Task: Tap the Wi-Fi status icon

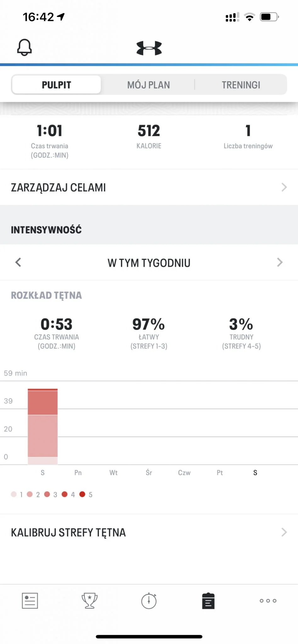Action: (x=250, y=17)
